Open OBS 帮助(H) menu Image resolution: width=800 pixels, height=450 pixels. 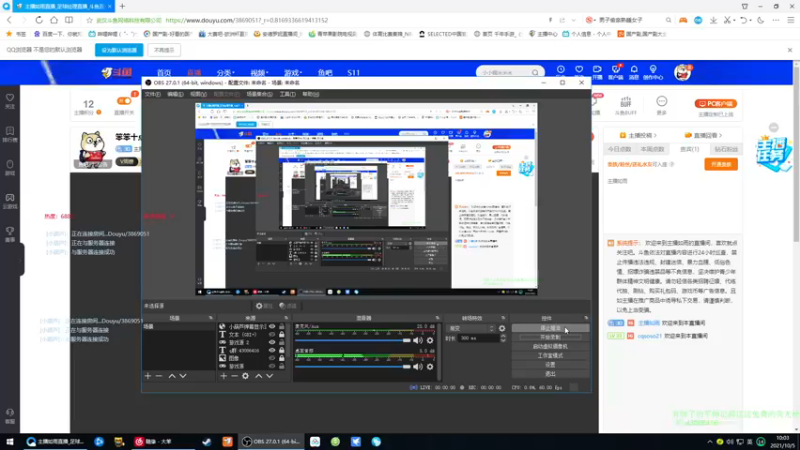(x=310, y=94)
